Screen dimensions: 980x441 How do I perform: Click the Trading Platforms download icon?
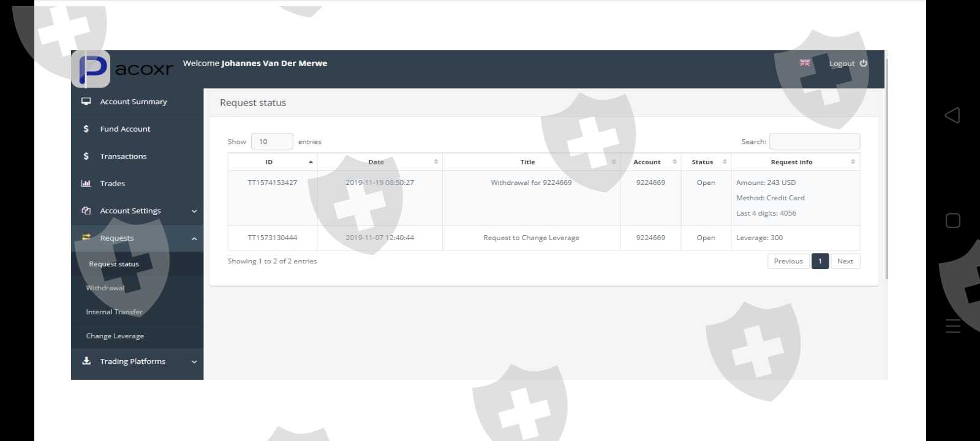click(x=86, y=361)
